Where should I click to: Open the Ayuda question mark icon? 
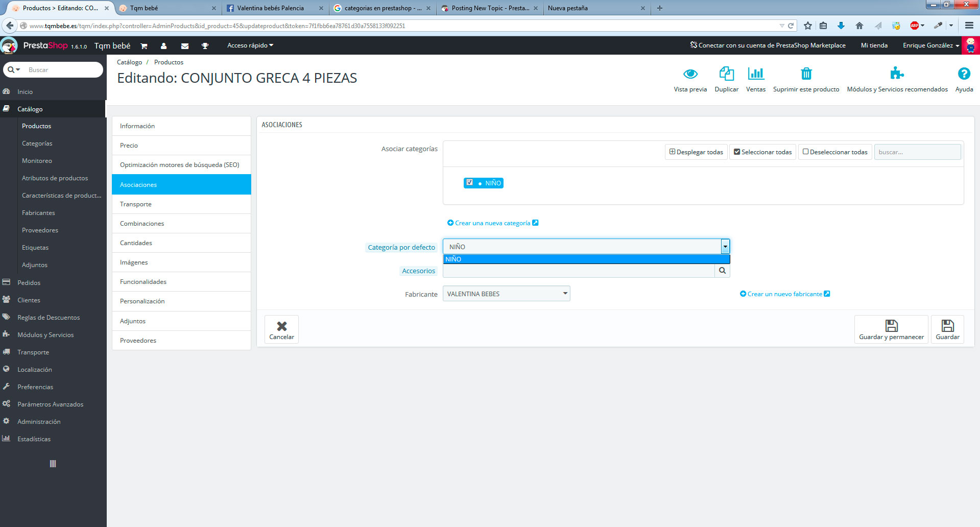964,74
